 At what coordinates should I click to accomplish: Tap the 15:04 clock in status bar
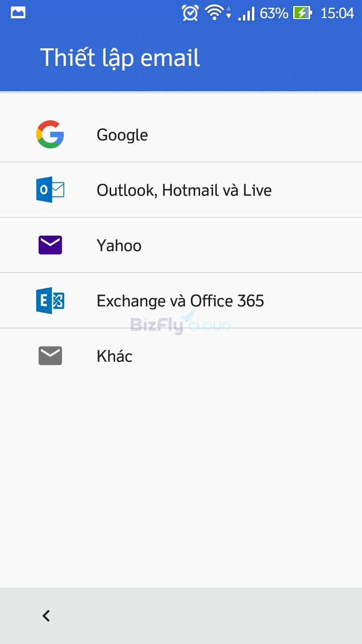(x=337, y=13)
